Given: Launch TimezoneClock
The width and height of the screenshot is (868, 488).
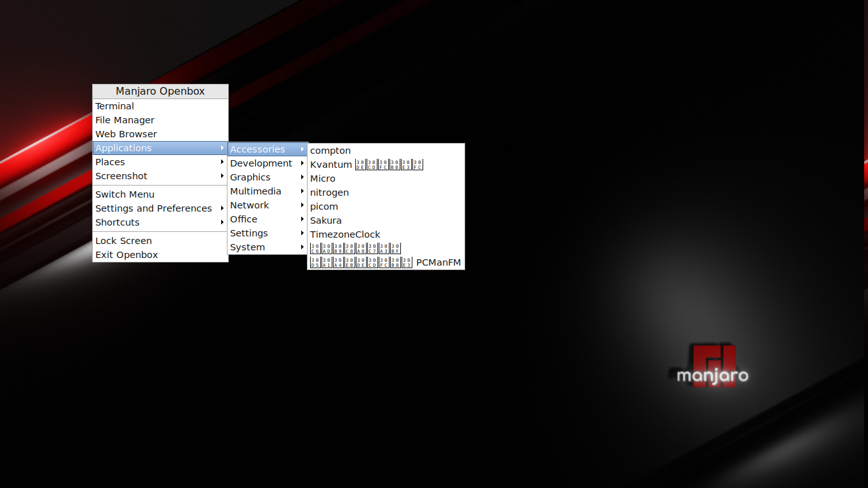Looking at the screenshot, I should (x=386, y=234).
